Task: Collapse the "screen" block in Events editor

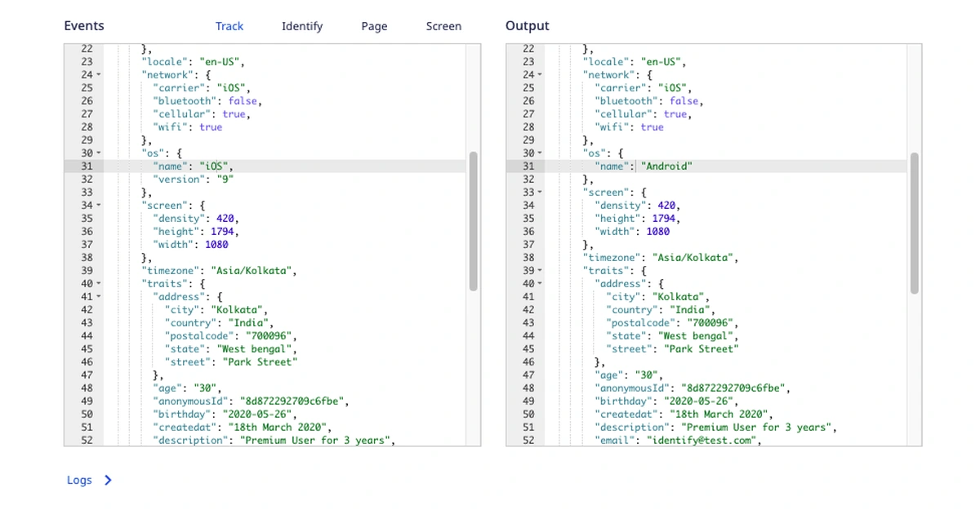Action: [x=99, y=206]
